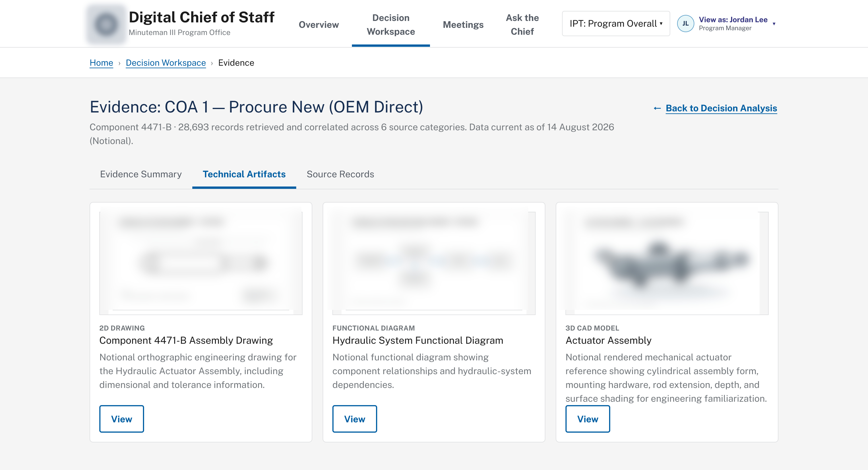Viewport: 868px width, 470px height.
Task: Open the View as Jordan Lee menu arrow
Action: tap(774, 24)
